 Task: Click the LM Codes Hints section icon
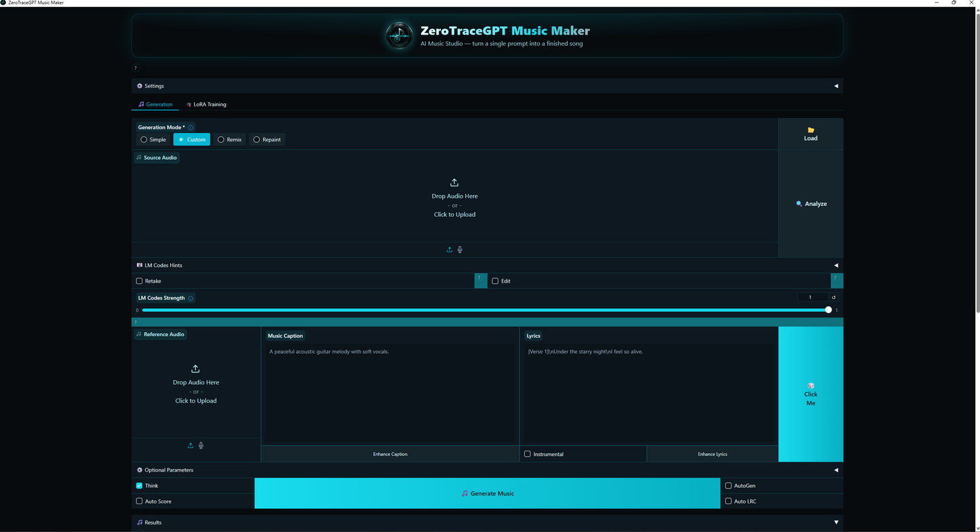pos(140,265)
